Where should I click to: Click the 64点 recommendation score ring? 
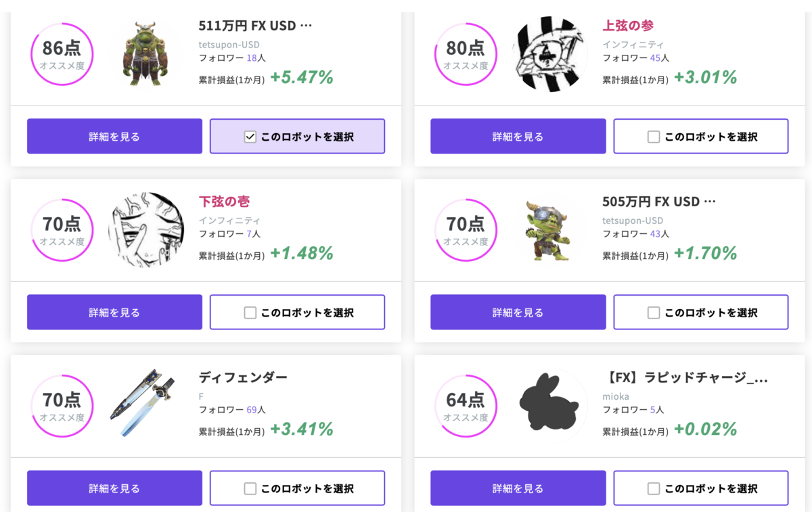point(466,406)
